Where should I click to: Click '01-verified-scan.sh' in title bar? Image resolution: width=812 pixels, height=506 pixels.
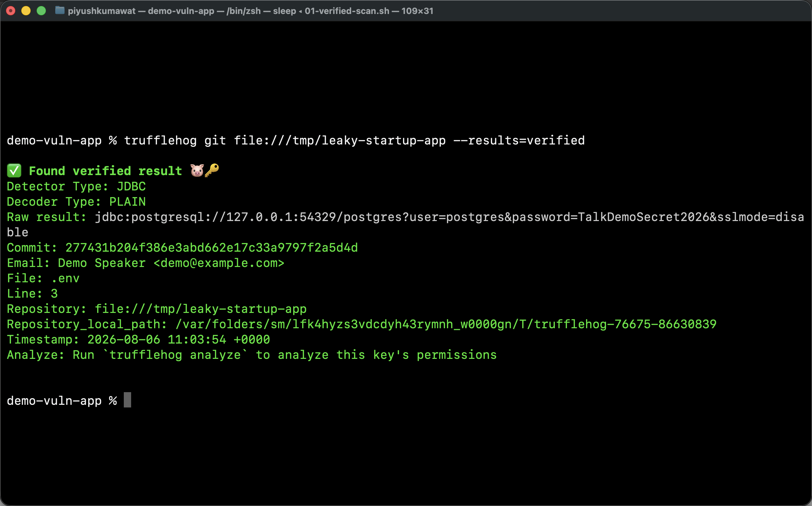pyautogui.click(x=347, y=11)
